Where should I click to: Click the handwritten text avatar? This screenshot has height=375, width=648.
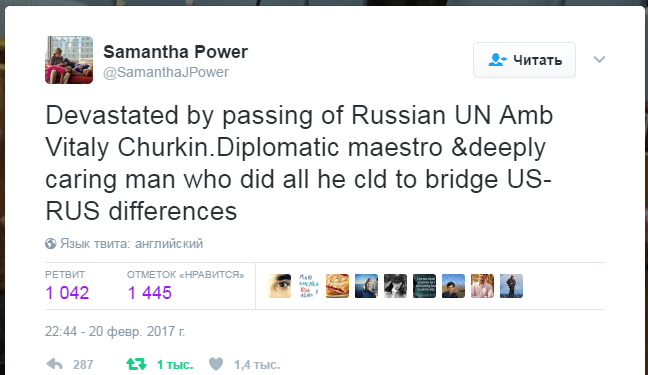click(308, 286)
